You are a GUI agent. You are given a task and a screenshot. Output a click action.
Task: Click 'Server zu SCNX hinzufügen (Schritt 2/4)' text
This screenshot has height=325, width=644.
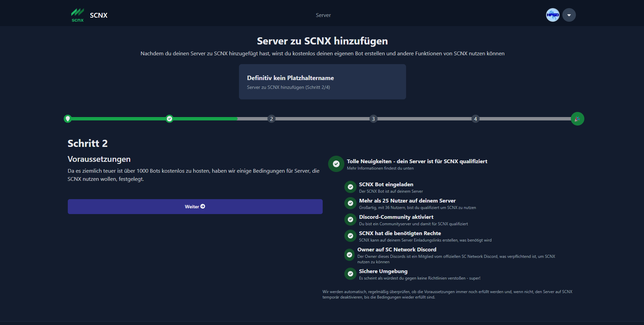pos(288,87)
